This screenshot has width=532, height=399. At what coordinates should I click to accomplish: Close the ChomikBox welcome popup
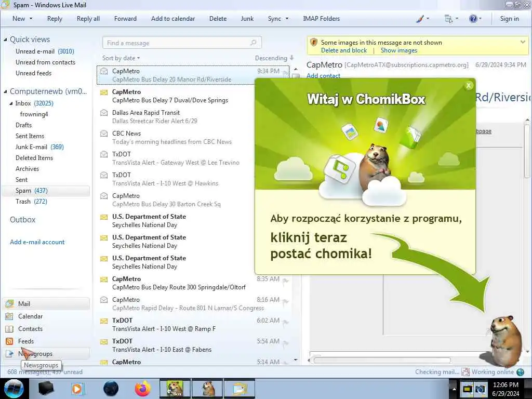pyautogui.click(x=469, y=86)
